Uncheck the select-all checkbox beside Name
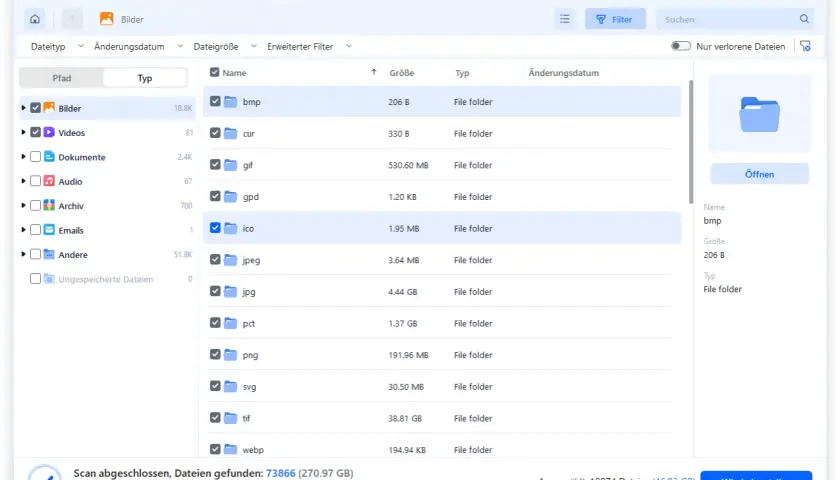This screenshot has width=840, height=480. pyautogui.click(x=214, y=72)
